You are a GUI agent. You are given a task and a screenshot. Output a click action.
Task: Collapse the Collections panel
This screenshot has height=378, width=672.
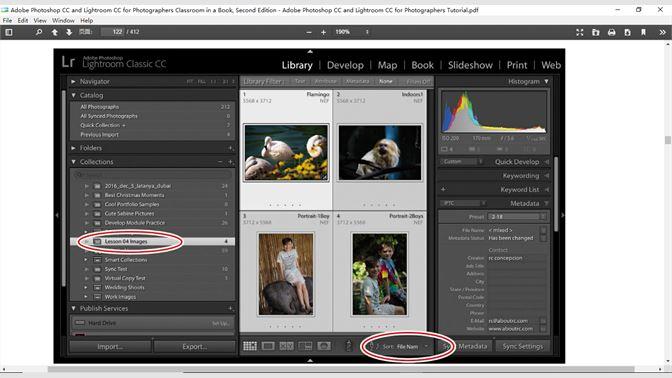(73, 162)
